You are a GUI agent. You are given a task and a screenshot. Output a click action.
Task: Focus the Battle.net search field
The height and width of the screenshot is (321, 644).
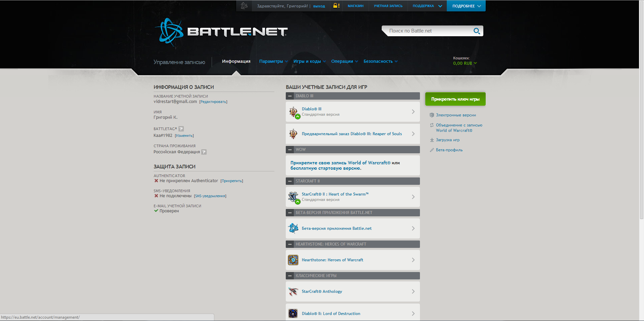click(429, 31)
